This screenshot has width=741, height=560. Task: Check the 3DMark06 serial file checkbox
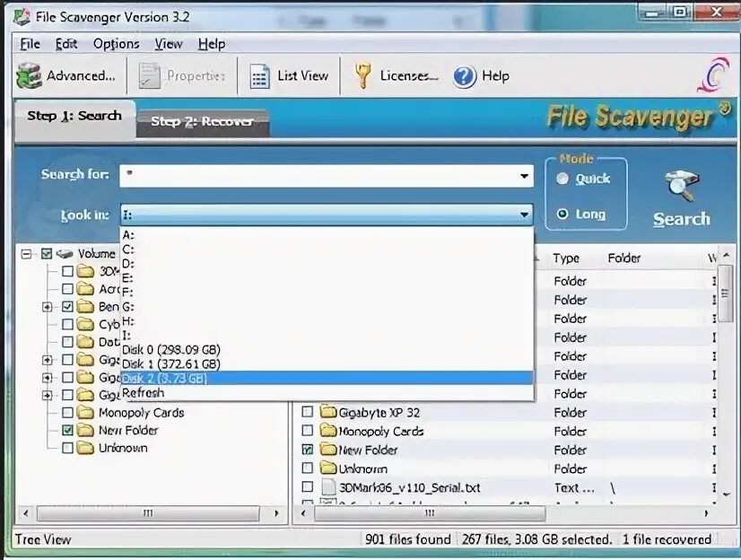tap(307, 486)
